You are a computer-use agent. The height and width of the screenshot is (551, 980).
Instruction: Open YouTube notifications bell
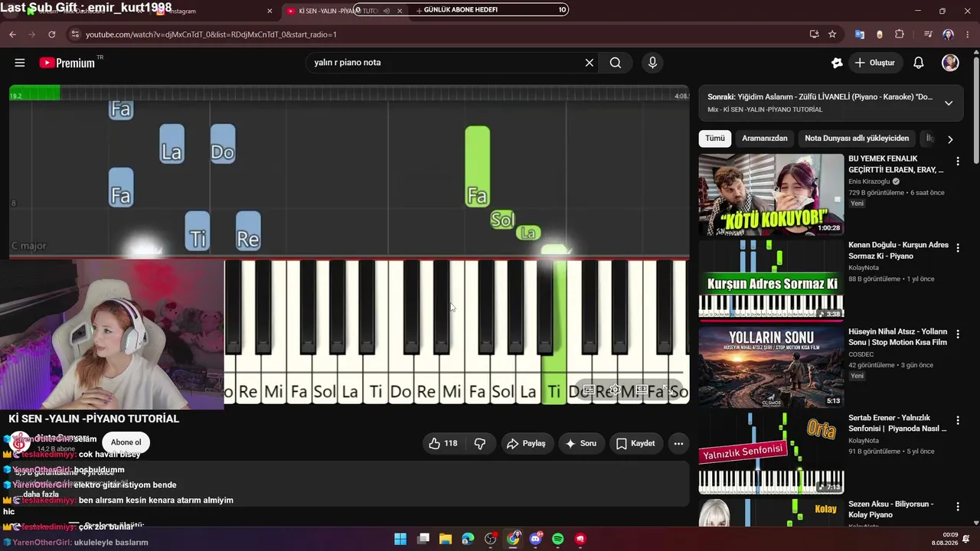(x=919, y=63)
